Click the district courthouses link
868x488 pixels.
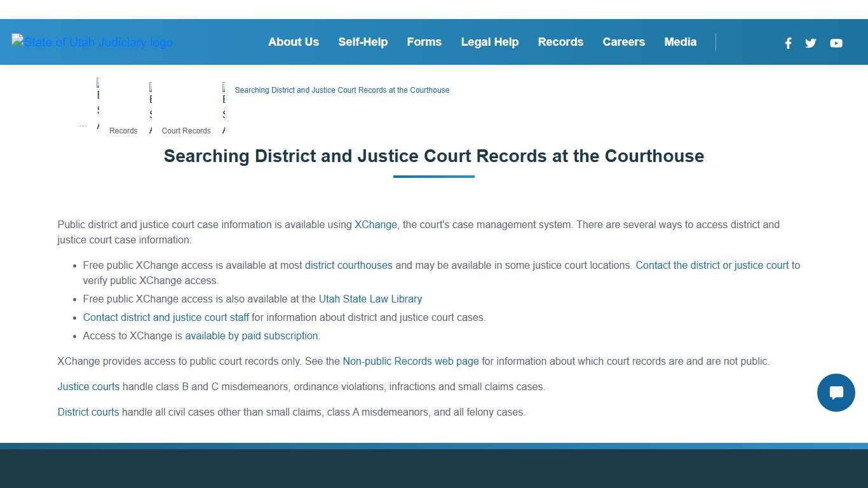pos(348,265)
